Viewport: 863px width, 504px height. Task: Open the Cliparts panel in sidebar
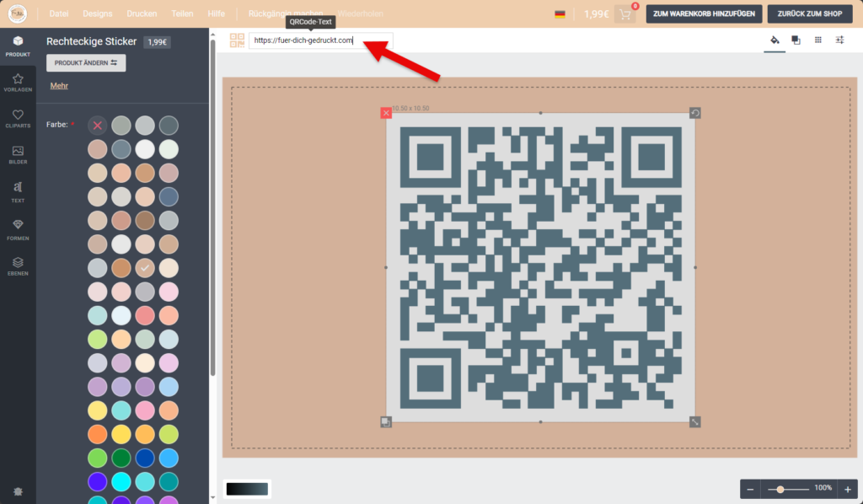(x=18, y=118)
